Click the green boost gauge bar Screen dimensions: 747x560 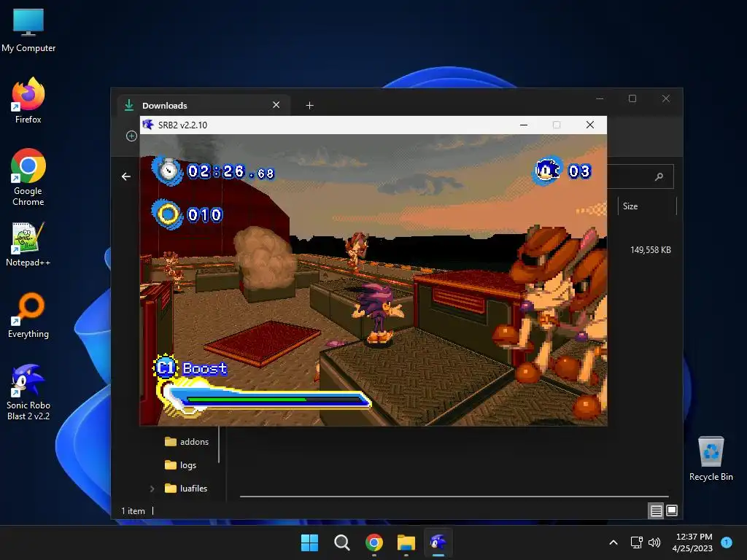point(247,400)
